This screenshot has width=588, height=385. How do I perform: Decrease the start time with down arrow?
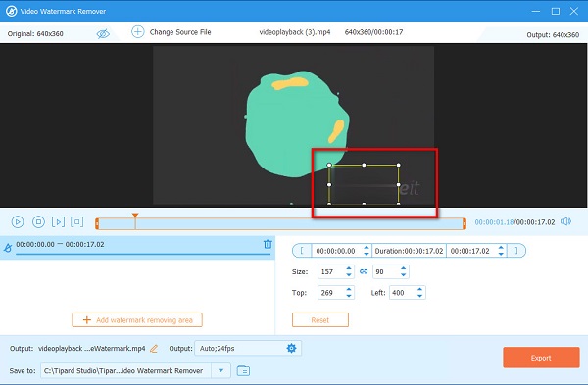[x=367, y=254]
